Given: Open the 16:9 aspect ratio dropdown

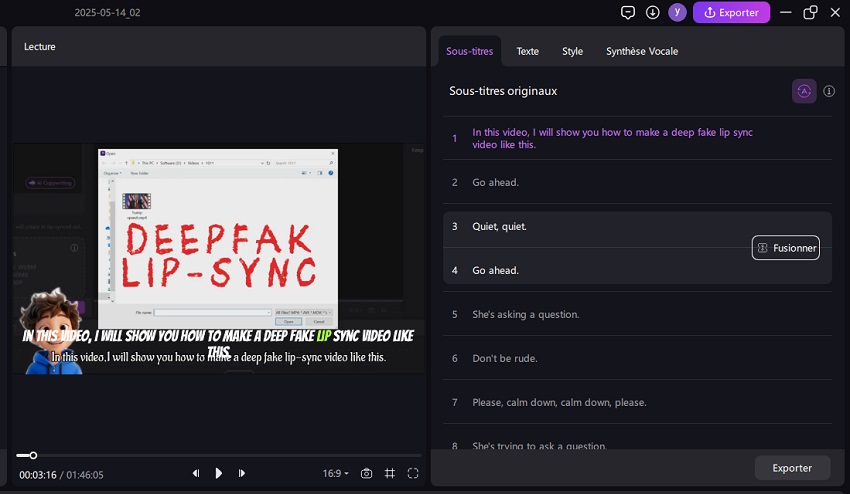Looking at the screenshot, I should (x=336, y=473).
